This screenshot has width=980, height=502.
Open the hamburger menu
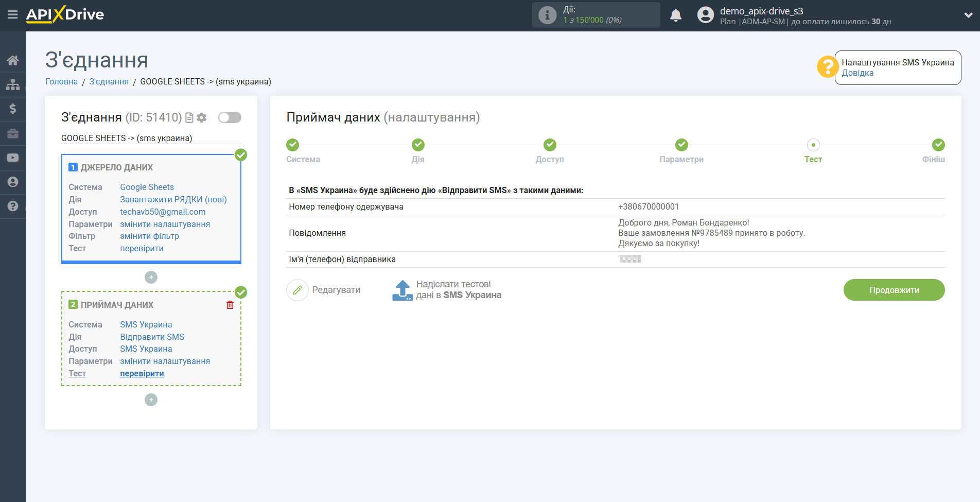pos(13,14)
